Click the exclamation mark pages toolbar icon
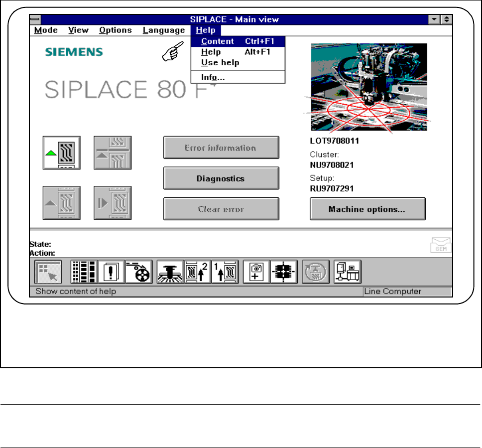The height and width of the screenshot is (448, 482). [111, 272]
